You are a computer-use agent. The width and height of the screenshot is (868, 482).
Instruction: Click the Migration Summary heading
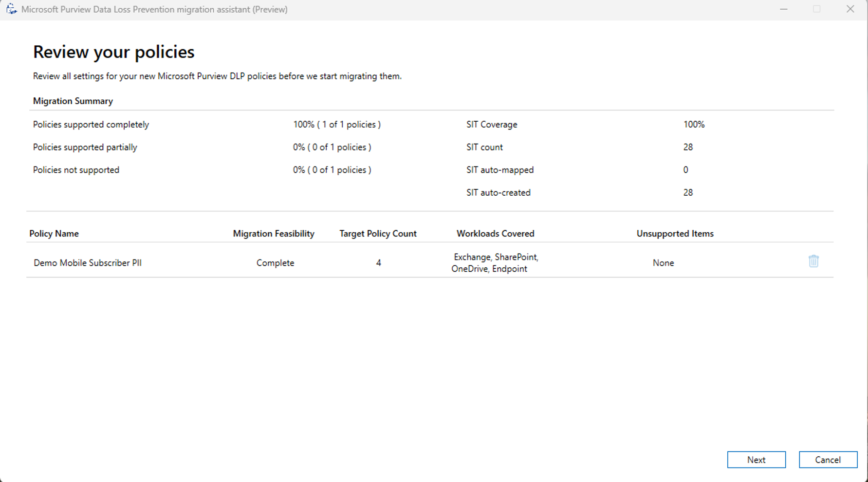pos(73,101)
